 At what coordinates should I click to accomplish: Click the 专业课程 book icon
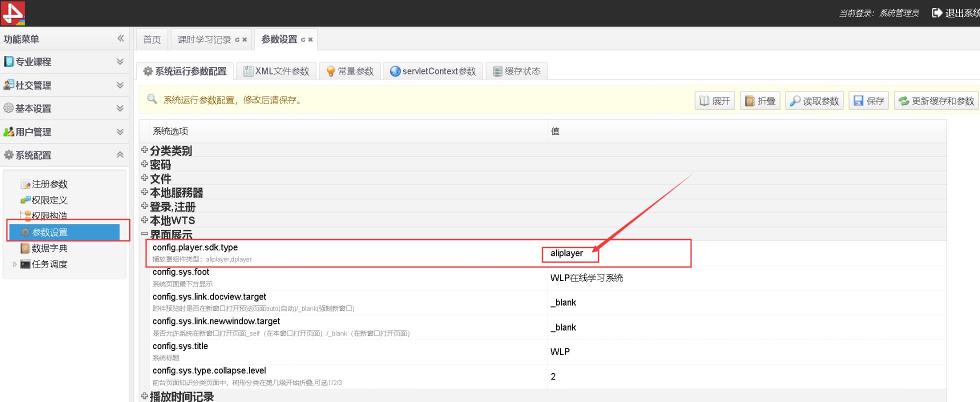pyautogui.click(x=8, y=61)
